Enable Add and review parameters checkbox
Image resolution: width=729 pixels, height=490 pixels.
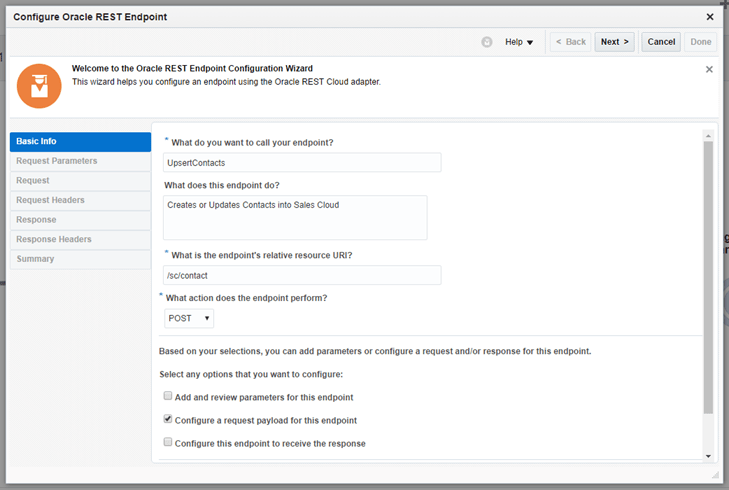(x=168, y=397)
